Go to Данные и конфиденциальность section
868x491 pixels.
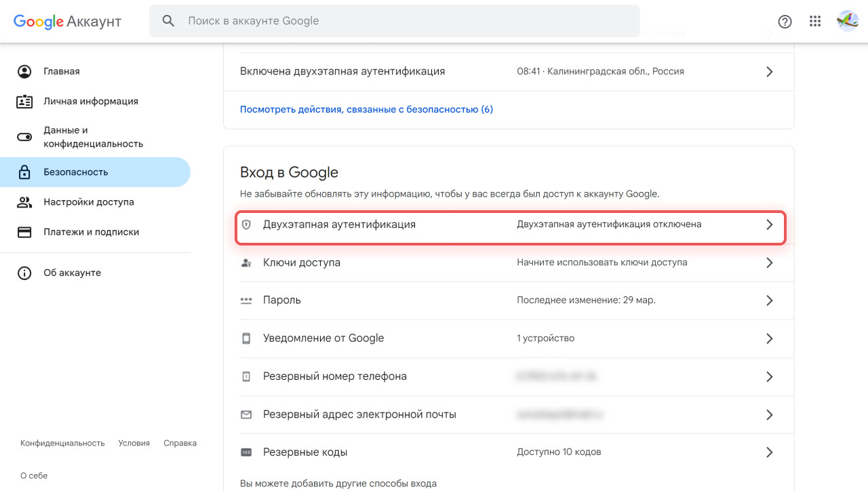pyautogui.click(x=95, y=137)
